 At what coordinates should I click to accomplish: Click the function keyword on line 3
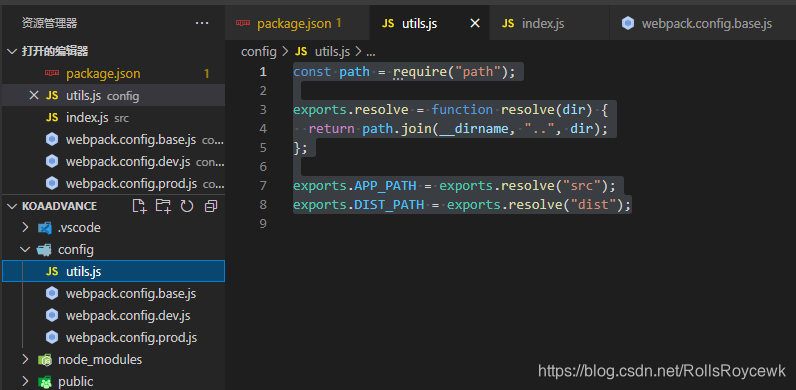[x=462, y=110]
